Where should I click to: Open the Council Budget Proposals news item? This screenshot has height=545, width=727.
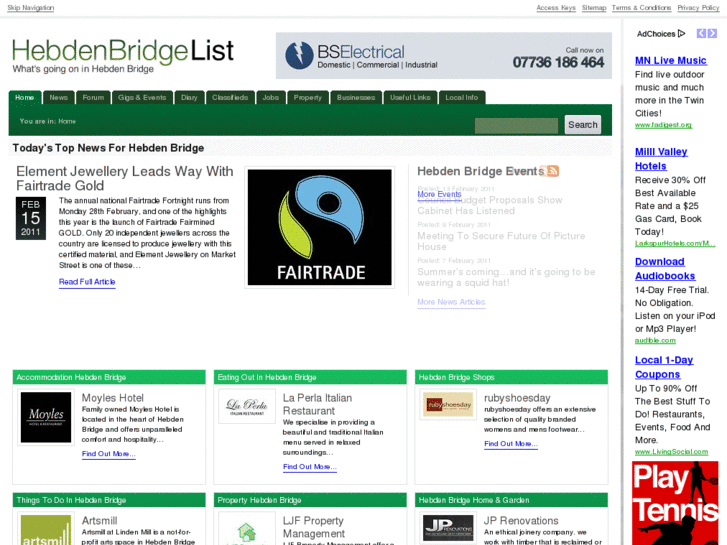point(490,205)
